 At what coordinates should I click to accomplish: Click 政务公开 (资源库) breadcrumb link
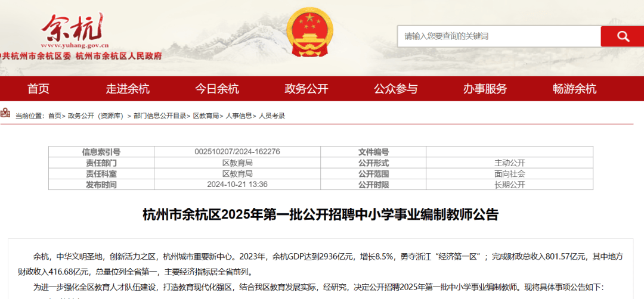(95, 116)
